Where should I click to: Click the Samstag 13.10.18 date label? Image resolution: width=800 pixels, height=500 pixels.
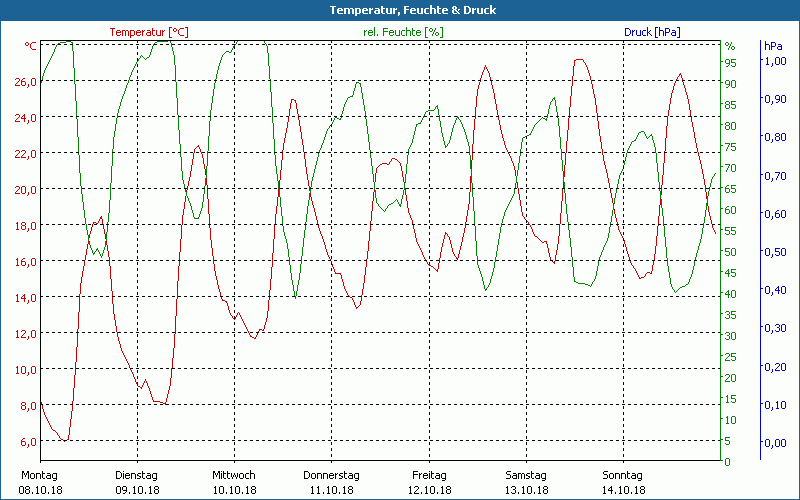tap(526, 482)
